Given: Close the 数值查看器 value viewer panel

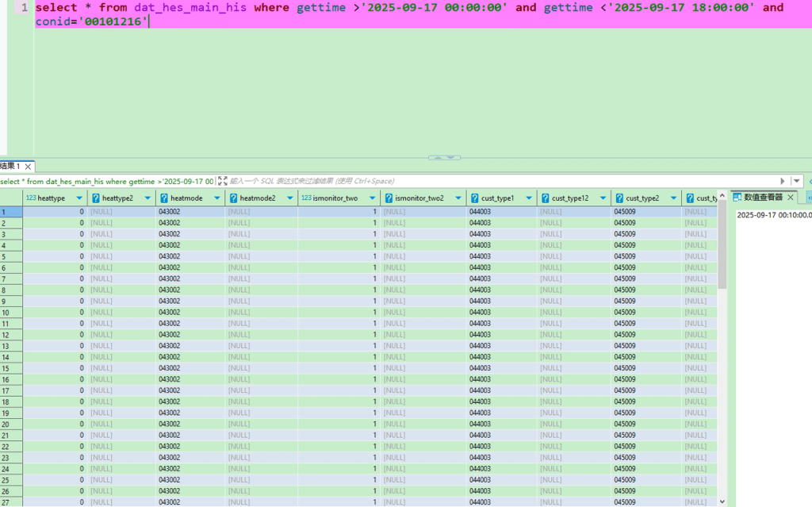Looking at the screenshot, I should (790, 197).
